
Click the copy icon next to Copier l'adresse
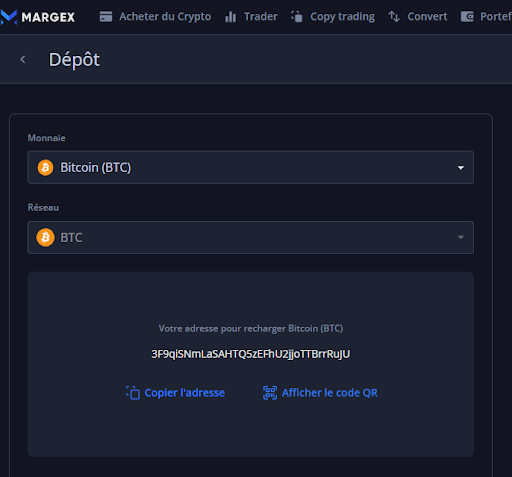[133, 393]
